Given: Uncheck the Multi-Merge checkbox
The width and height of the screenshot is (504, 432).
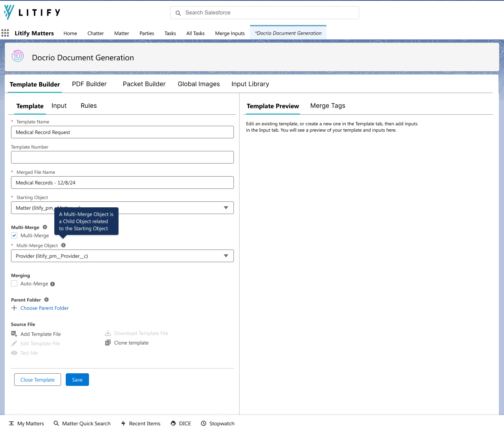Looking at the screenshot, I should click(14, 235).
